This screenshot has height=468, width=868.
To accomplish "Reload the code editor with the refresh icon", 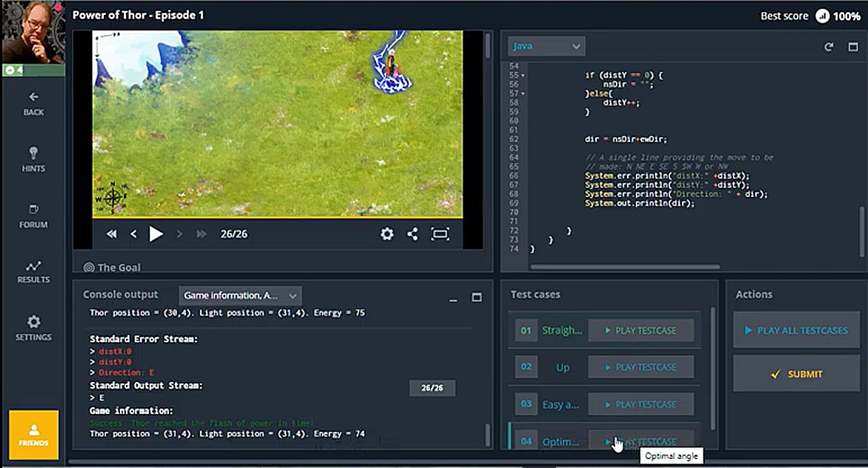I will pos(829,46).
